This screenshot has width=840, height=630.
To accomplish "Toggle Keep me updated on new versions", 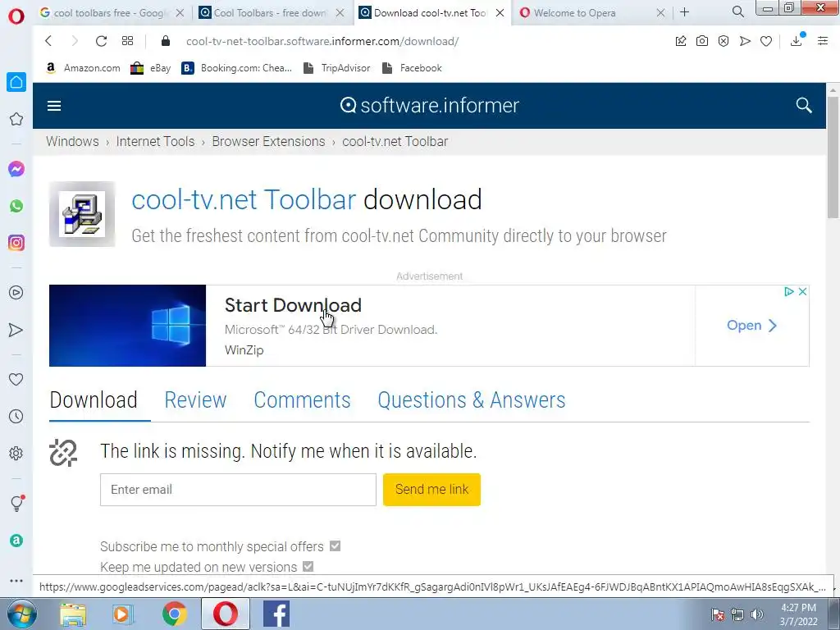I will 308,566.
